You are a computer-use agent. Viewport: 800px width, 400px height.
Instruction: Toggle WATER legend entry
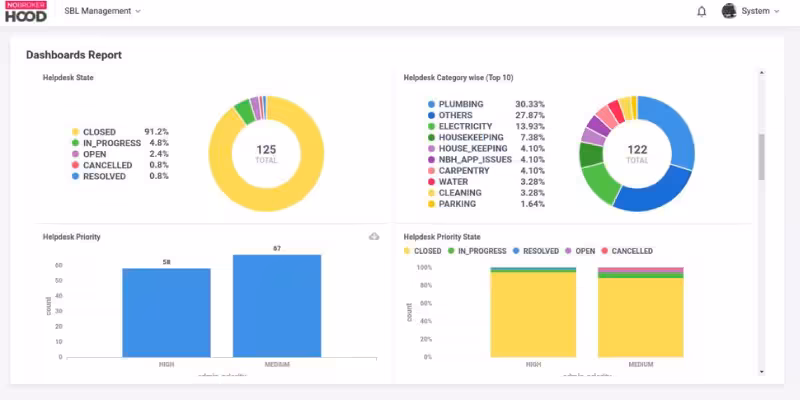(x=448, y=182)
